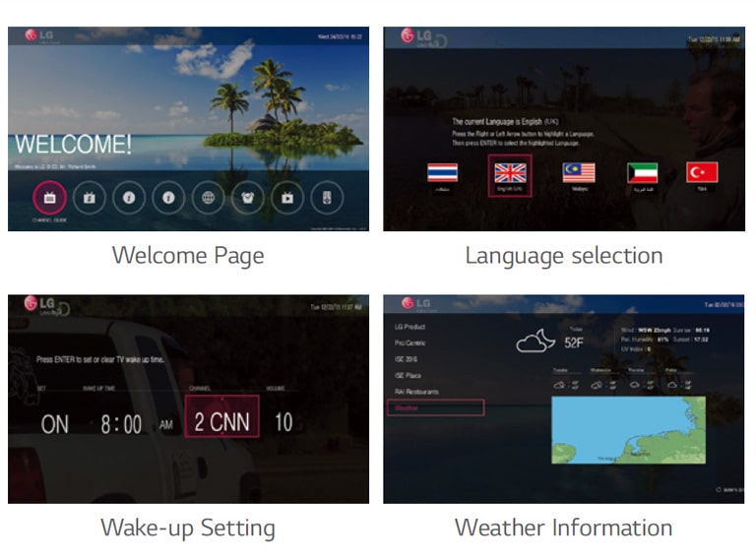Open ISE 2016 menu item
Viewport: 756px width, 559px height.
click(x=406, y=359)
